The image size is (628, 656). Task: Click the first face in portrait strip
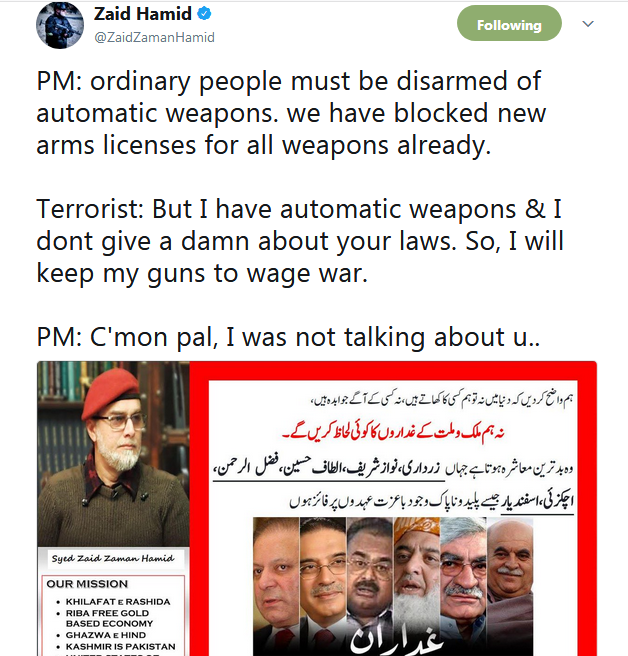click(276, 586)
